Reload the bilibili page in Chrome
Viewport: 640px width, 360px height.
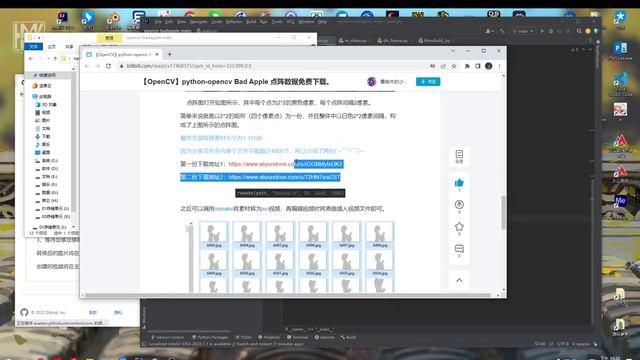(x=108, y=66)
